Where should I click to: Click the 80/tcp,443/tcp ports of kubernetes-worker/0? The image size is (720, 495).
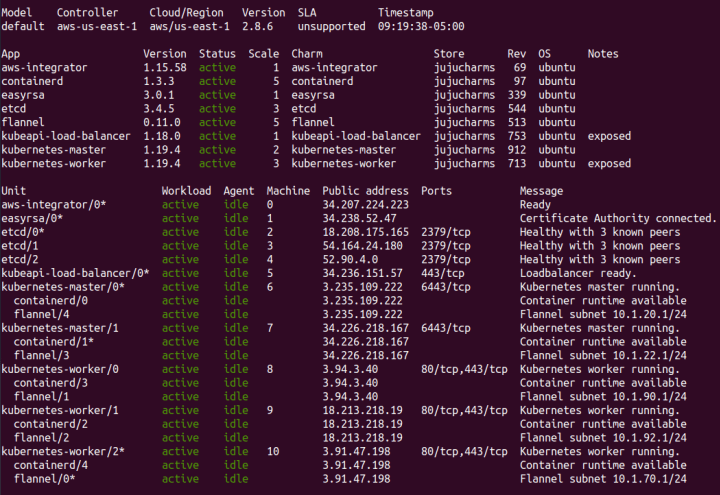coord(464,370)
